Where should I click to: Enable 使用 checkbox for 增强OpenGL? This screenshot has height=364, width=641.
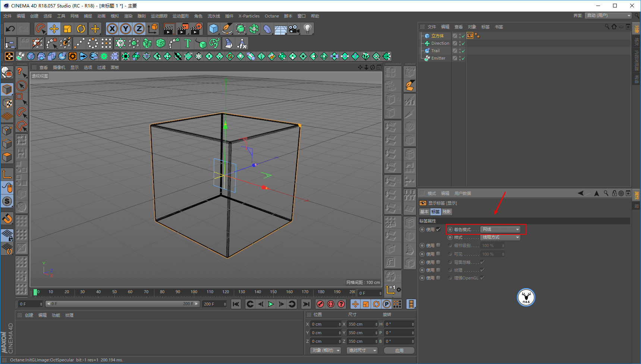[439, 278]
